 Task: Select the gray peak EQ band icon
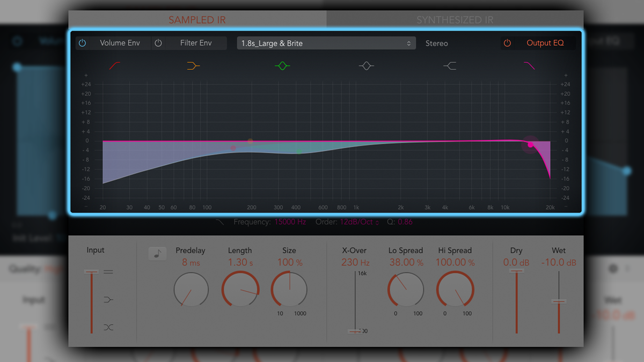[367, 65]
